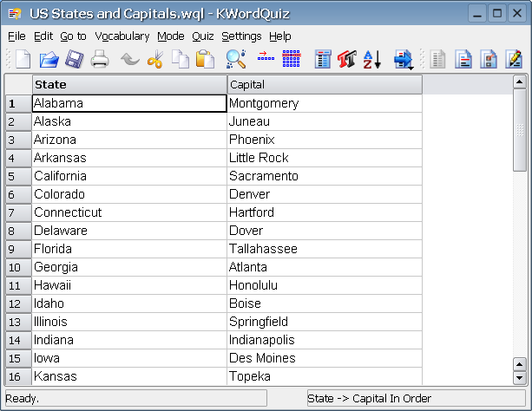Select the Tallahassee cell
Screen dimensions: 532x411
click(x=325, y=249)
